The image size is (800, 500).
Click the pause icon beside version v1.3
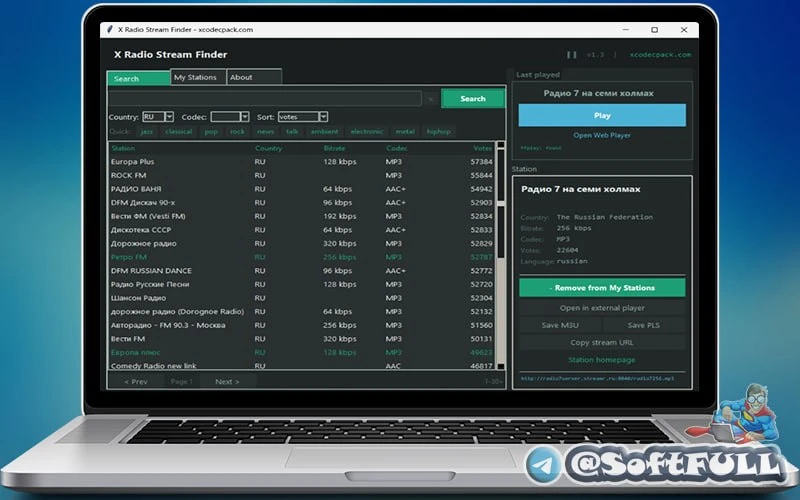[572, 55]
